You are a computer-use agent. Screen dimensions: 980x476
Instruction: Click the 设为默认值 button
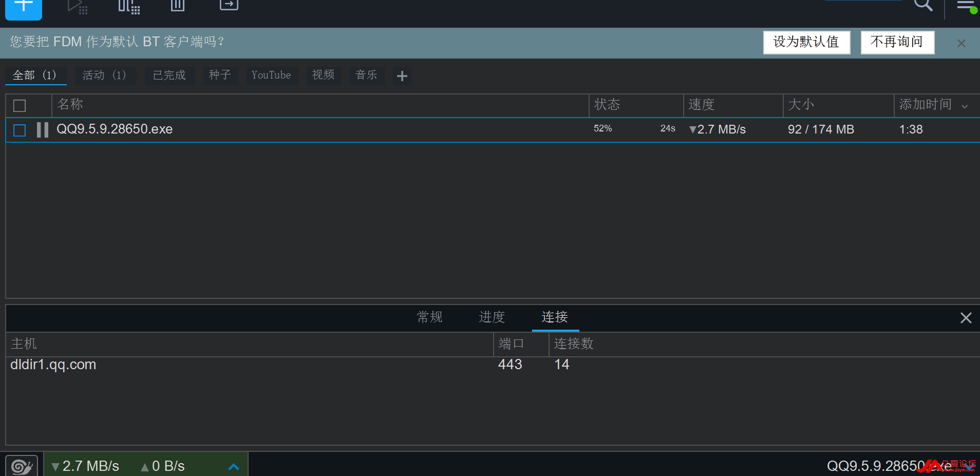(x=806, y=42)
